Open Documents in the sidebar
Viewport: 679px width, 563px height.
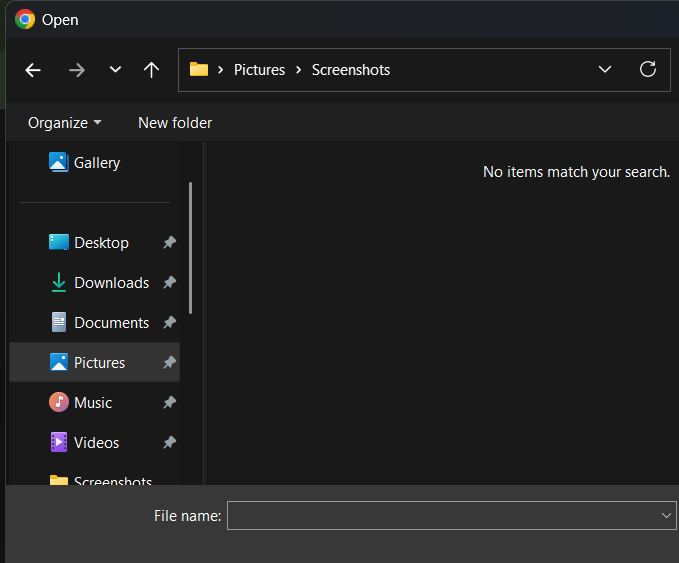click(x=94, y=323)
